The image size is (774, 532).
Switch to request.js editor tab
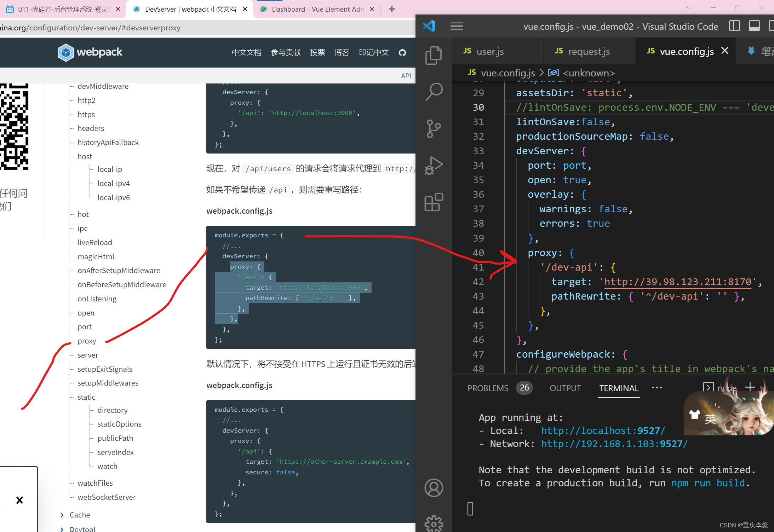[x=589, y=52]
